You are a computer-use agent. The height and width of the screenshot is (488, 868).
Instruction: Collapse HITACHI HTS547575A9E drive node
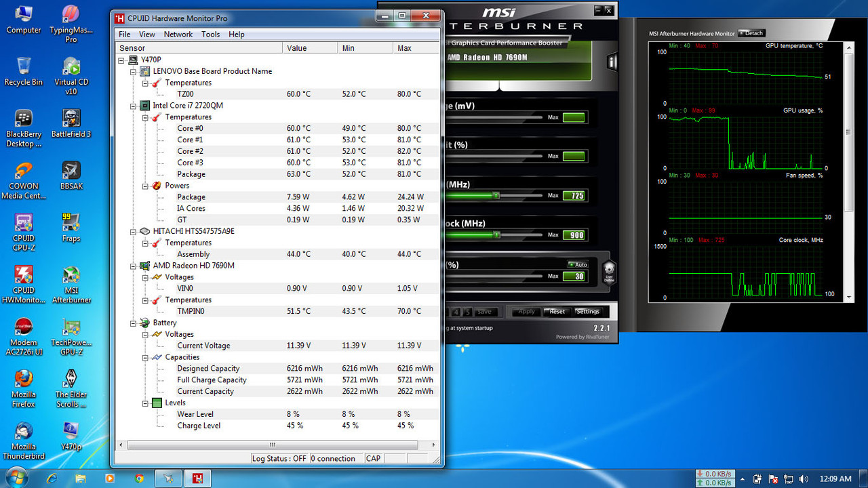point(134,231)
